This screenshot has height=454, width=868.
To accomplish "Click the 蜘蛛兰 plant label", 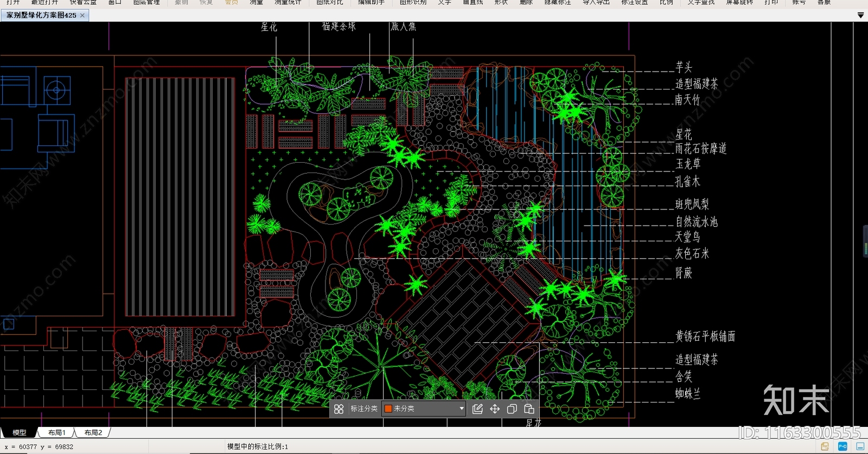I will (x=688, y=394).
